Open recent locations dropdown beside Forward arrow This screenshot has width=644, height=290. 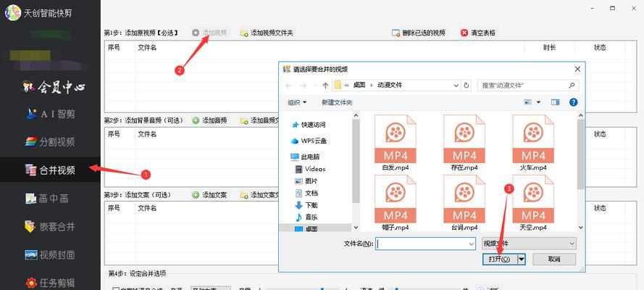point(315,86)
